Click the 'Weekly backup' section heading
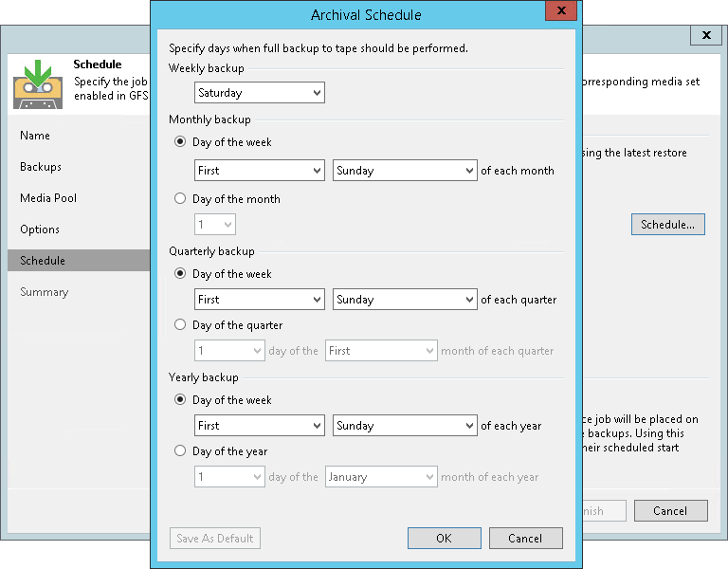Screen dimensions: 728x569 [x=206, y=68]
